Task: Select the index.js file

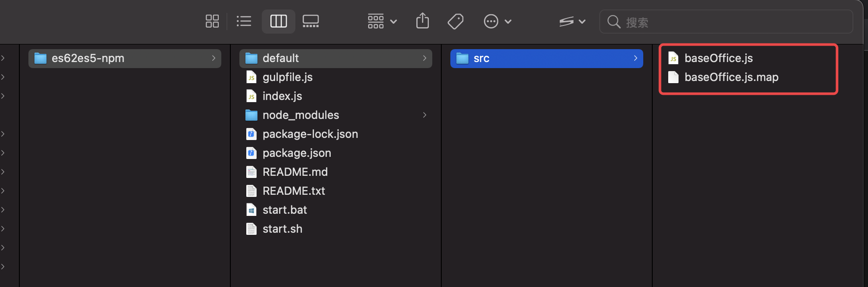Action: [x=282, y=96]
